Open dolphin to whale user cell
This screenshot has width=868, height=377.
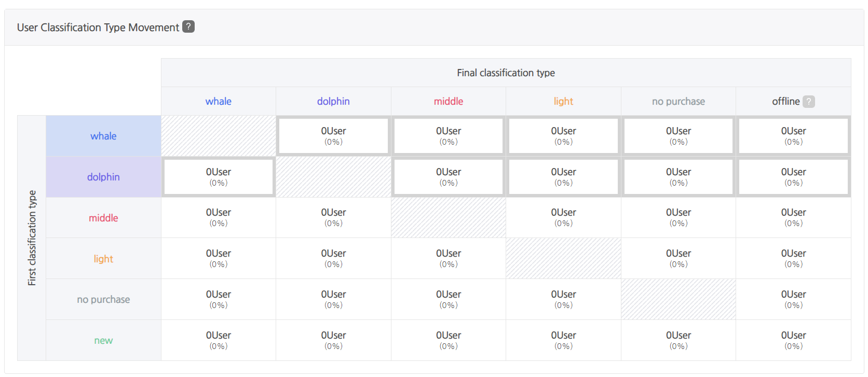tap(219, 177)
